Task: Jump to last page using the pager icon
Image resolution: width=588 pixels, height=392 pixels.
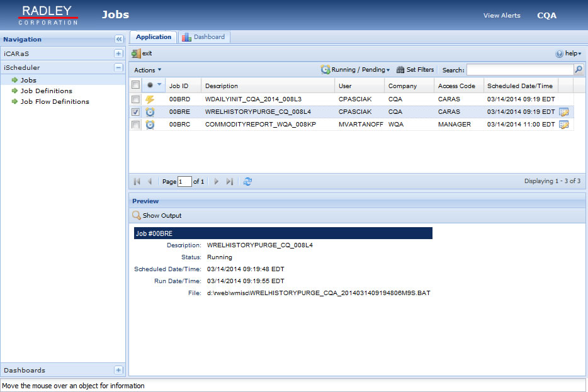Action: (x=229, y=181)
